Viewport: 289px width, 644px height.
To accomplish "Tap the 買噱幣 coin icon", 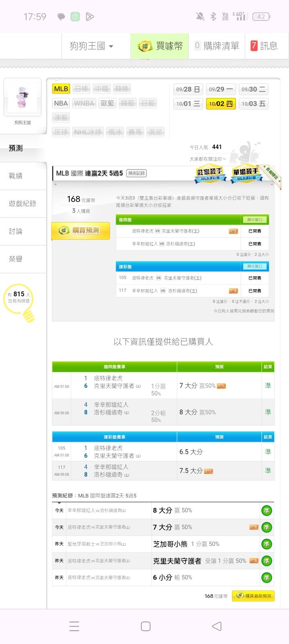I will click(x=145, y=46).
